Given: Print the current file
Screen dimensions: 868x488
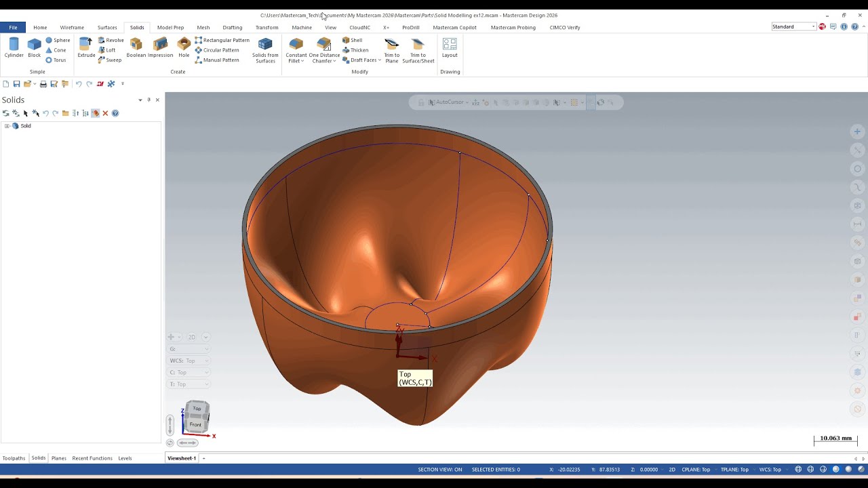Looking at the screenshot, I should coord(43,84).
